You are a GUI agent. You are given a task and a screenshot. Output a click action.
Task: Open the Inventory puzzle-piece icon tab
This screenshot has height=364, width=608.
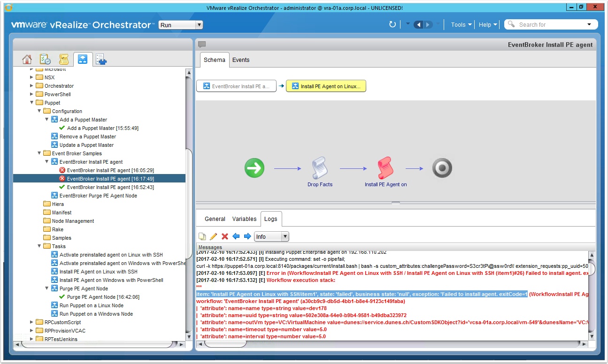(101, 59)
